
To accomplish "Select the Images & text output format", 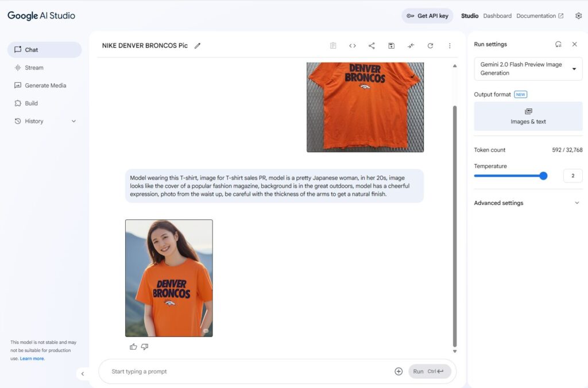I will coord(528,116).
